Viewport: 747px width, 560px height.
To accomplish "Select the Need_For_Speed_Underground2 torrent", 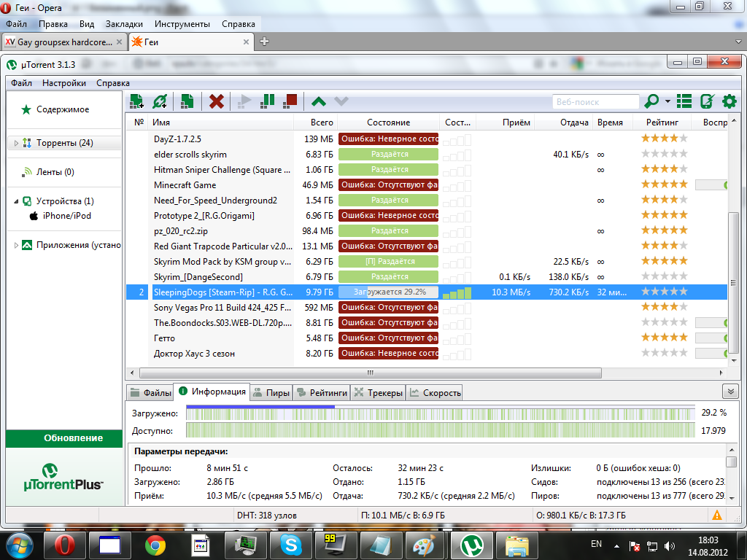I will 426,200.
